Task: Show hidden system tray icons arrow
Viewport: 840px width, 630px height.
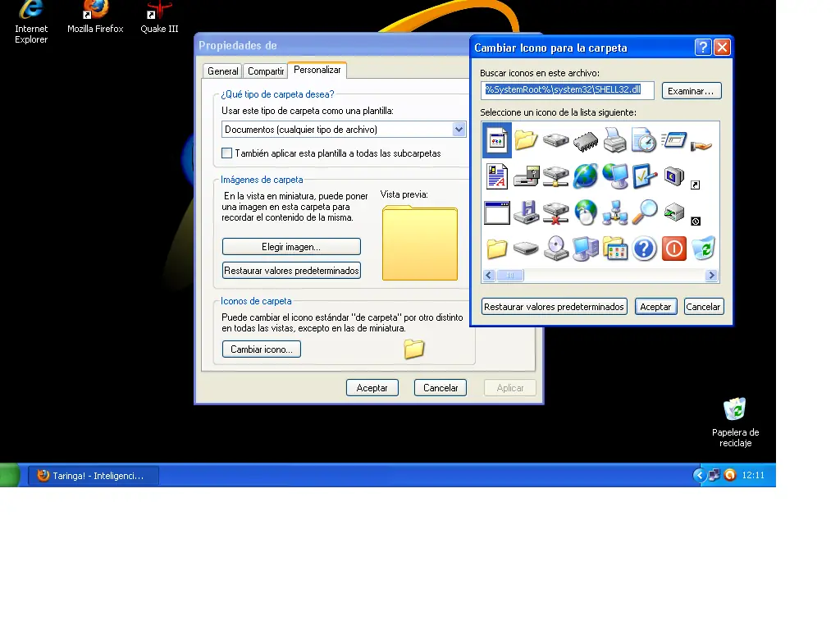Action: pyautogui.click(x=699, y=475)
